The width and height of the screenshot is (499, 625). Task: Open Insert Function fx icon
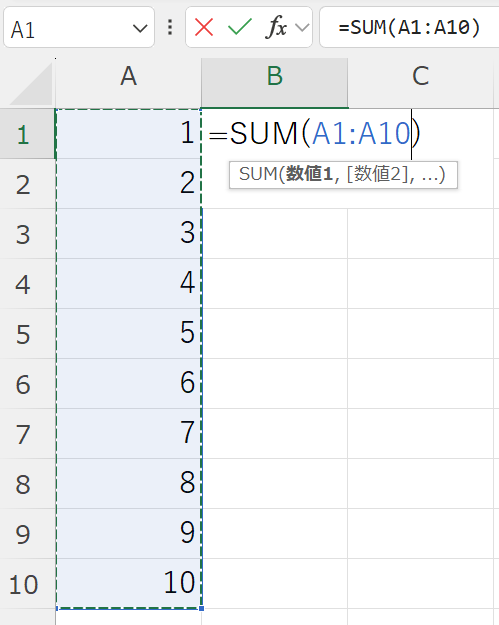276,28
